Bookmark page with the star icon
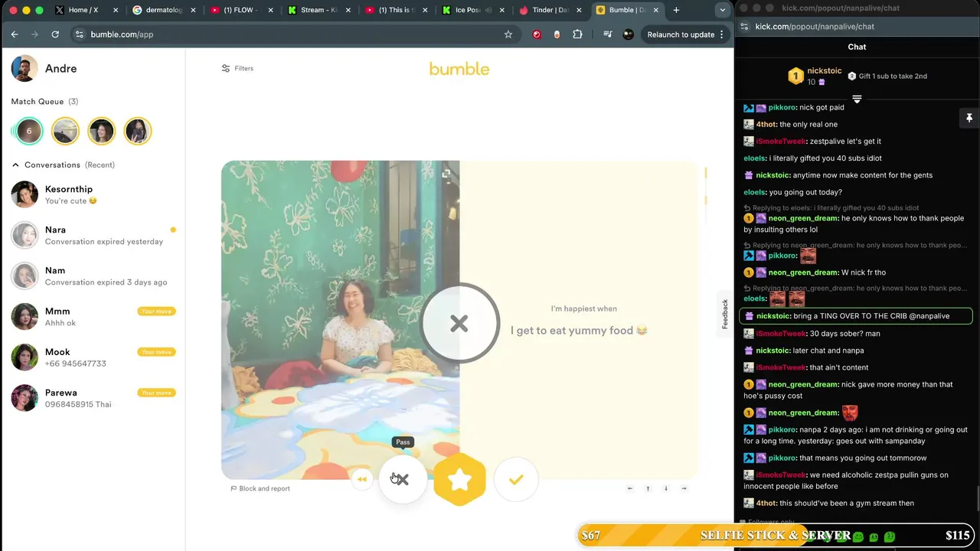 pos(508,34)
